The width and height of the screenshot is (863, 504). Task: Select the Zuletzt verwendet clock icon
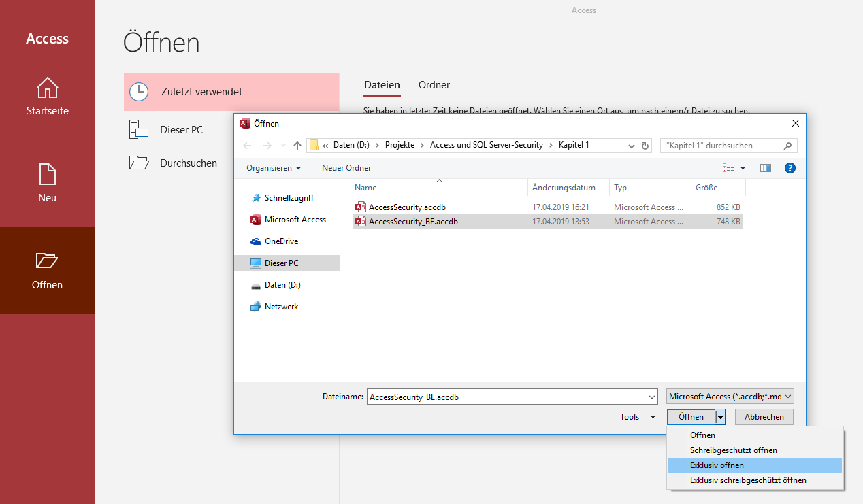click(x=139, y=92)
